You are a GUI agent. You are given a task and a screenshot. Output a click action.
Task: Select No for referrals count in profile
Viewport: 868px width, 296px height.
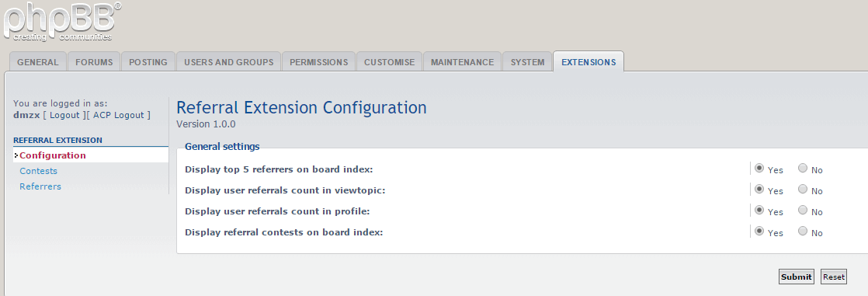click(803, 211)
